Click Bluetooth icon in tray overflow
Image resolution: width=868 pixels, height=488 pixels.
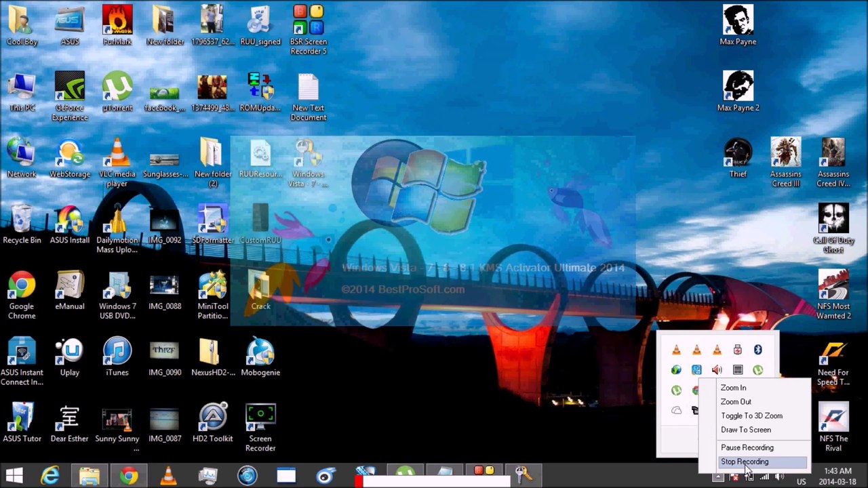pyautogui.click(x=757, y=350)
